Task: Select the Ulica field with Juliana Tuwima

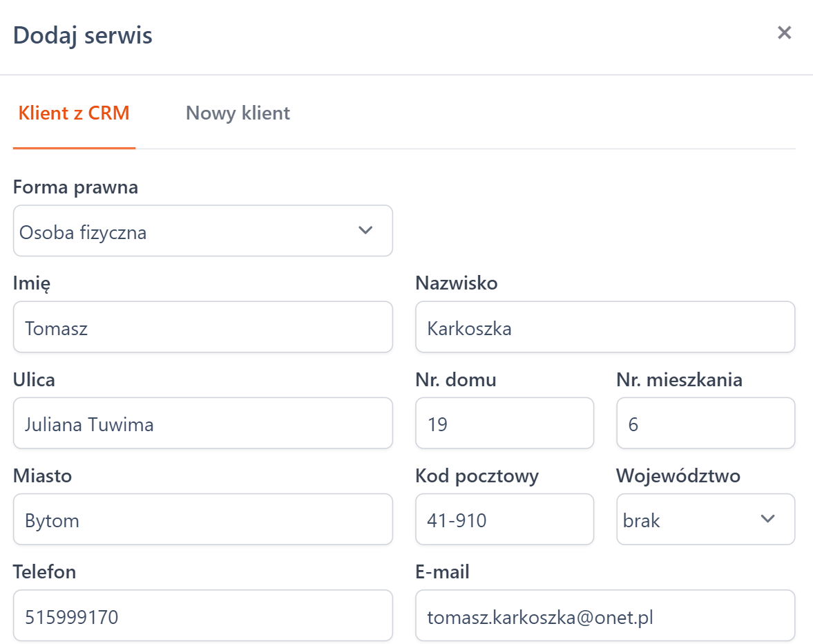Action: click(x=202, y=424)
